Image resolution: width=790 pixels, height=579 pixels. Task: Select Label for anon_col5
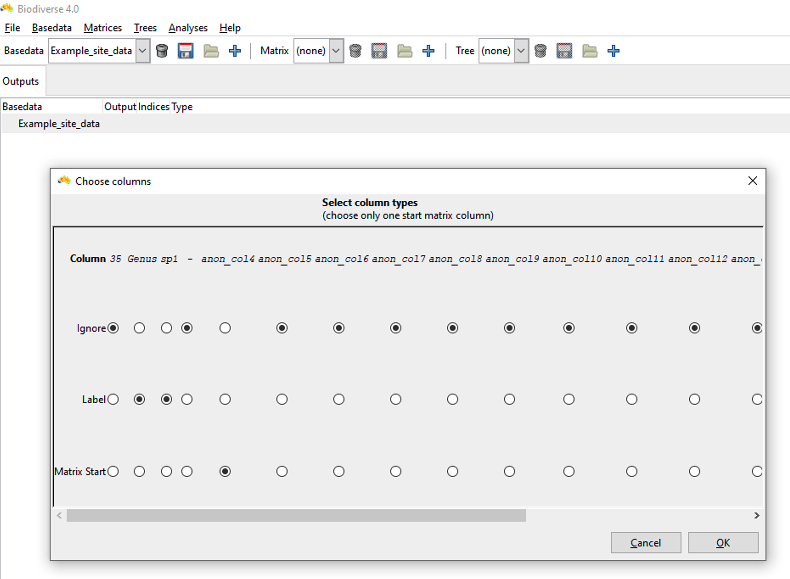pyautogui.click(x=282, y=399)
